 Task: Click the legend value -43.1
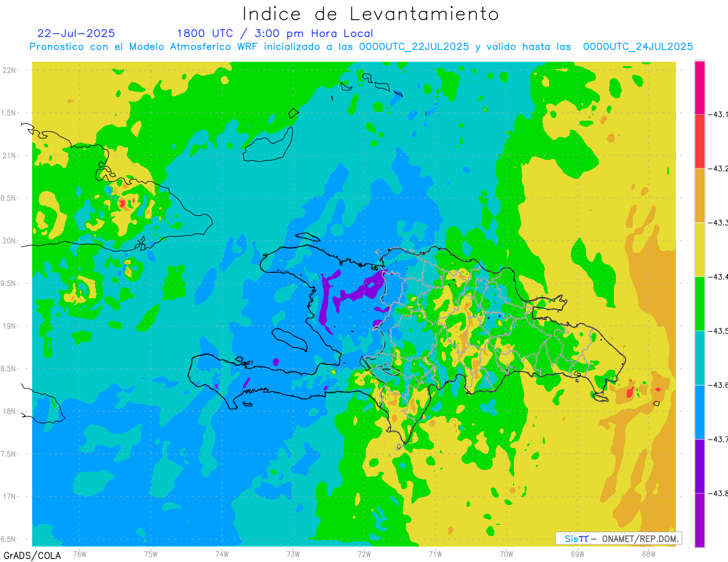point(718,115)
